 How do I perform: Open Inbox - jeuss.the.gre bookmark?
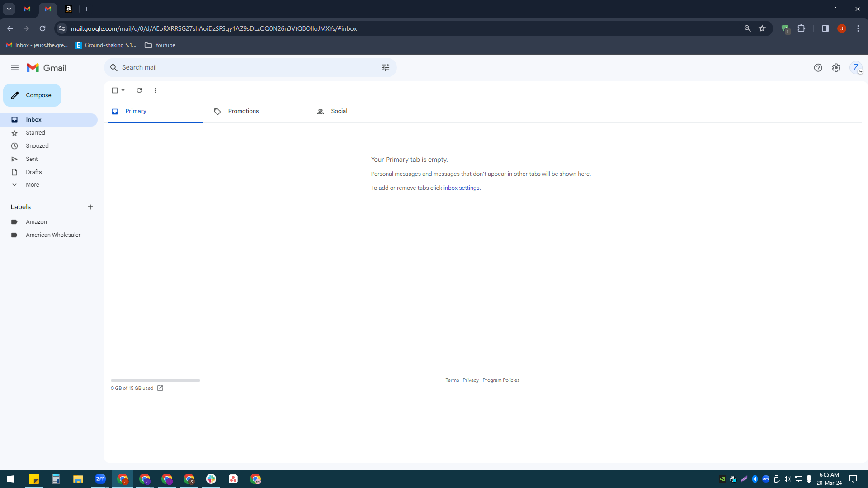tap(37, 45)
